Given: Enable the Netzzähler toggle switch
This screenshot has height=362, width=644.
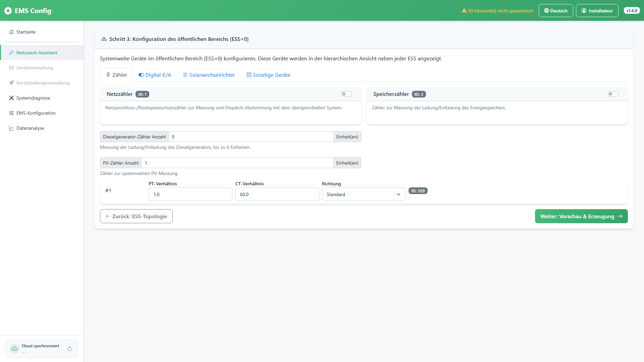Looking at the screenshot, I should 346,94.
